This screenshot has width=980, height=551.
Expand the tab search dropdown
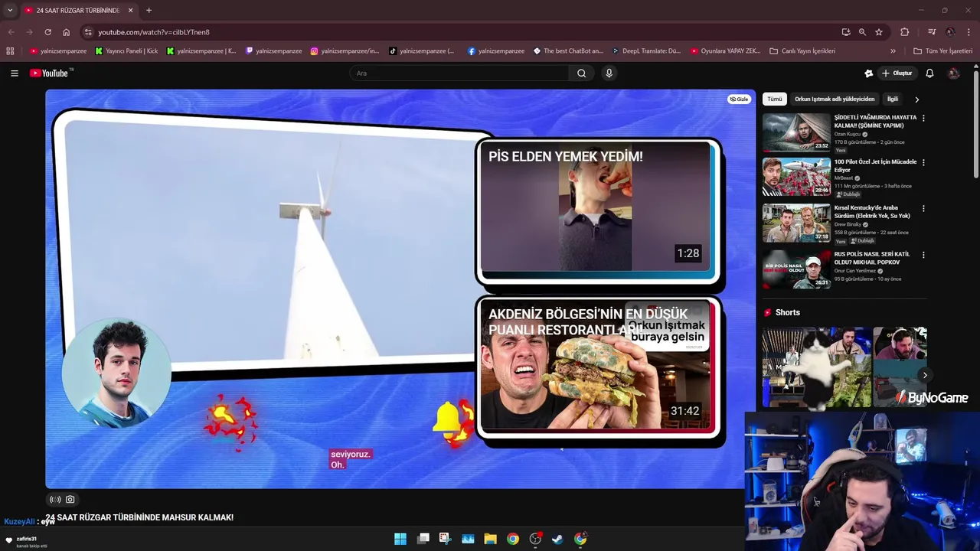(10, 11)
